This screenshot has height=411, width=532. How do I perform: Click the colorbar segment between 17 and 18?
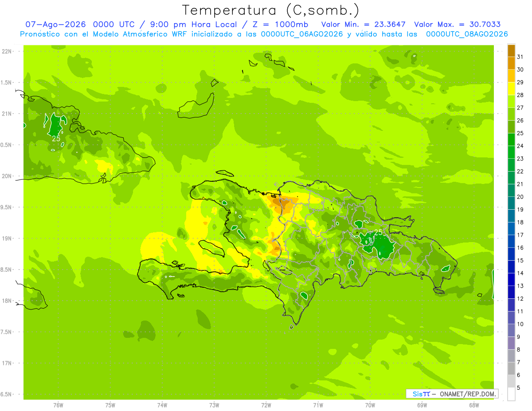click(511, 228)
